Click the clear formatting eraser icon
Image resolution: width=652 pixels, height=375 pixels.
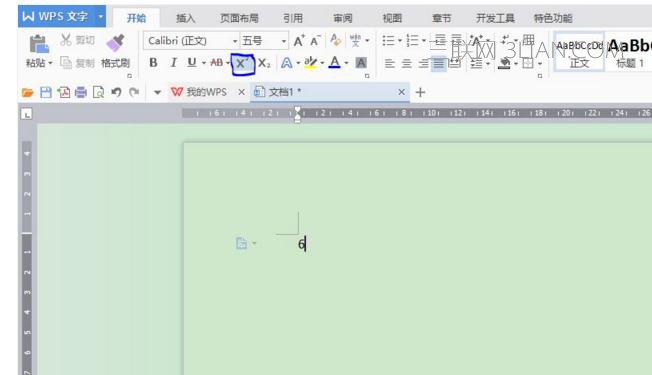click(x=335, y=40)
